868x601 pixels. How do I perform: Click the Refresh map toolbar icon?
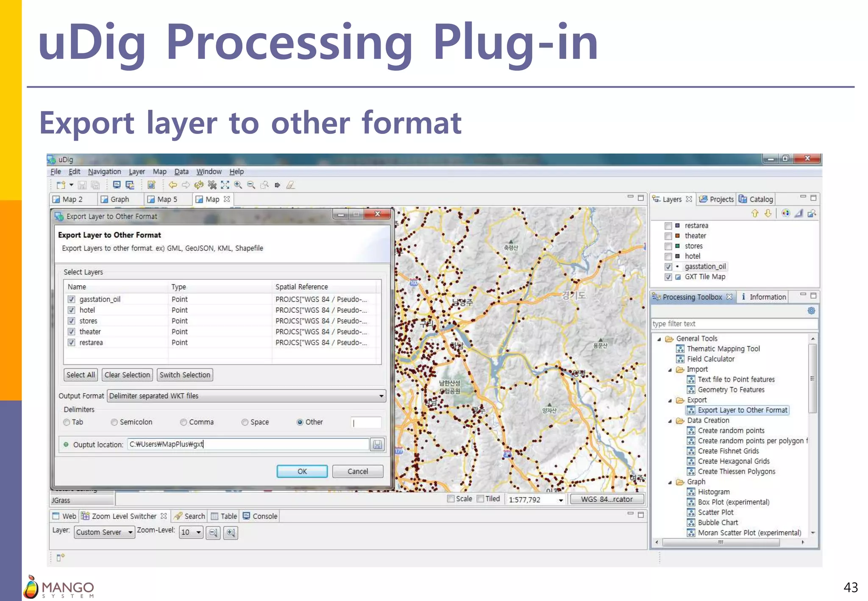pyautogui.click(x=199, y=185)
